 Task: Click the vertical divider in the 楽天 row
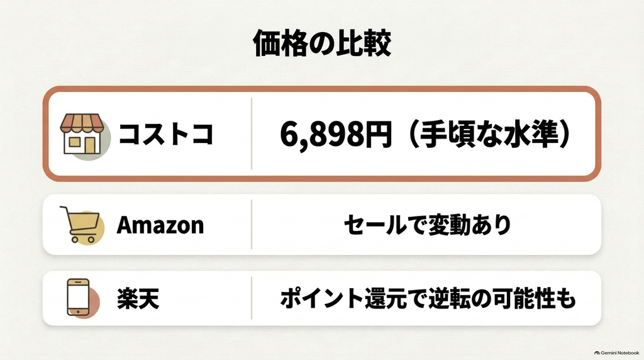pyautogui.click(x=252, y=298)
